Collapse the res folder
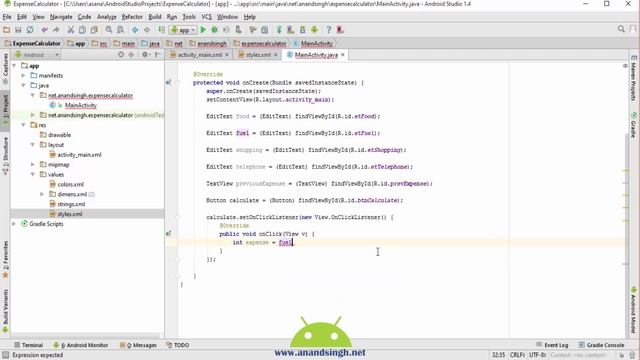This screenshot has width=640, height=360. tap(23, 125)
